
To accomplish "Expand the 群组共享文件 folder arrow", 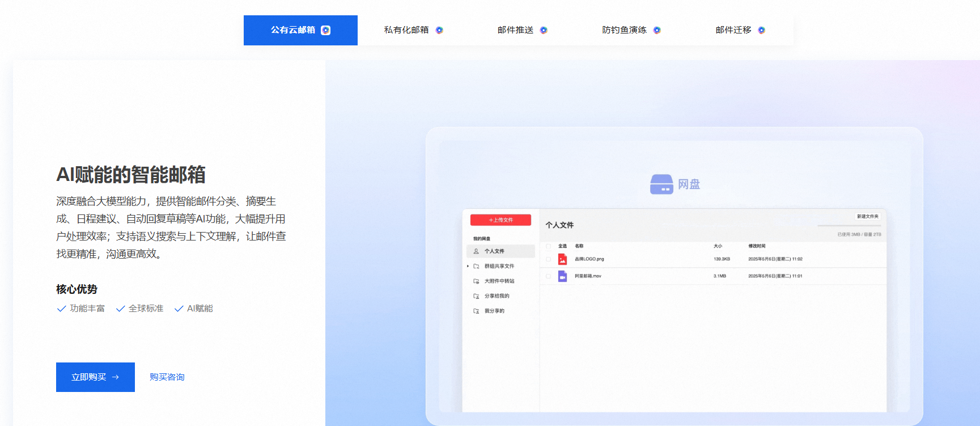I will (468, 266).
